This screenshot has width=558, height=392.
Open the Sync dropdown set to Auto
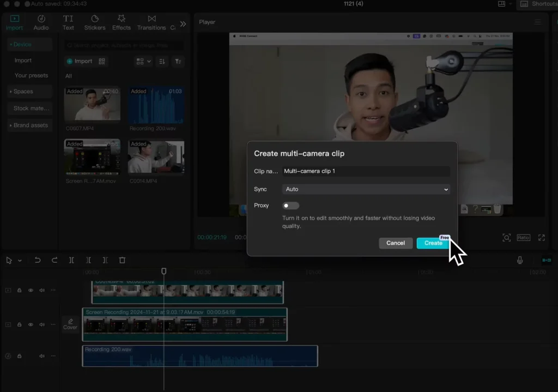tap(366, 189)
